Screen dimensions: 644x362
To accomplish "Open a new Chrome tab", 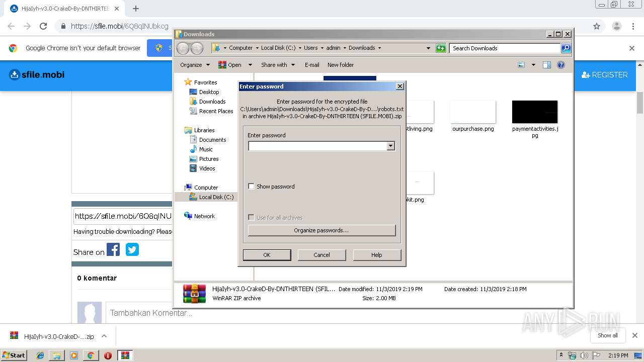I will click(136, 9).
